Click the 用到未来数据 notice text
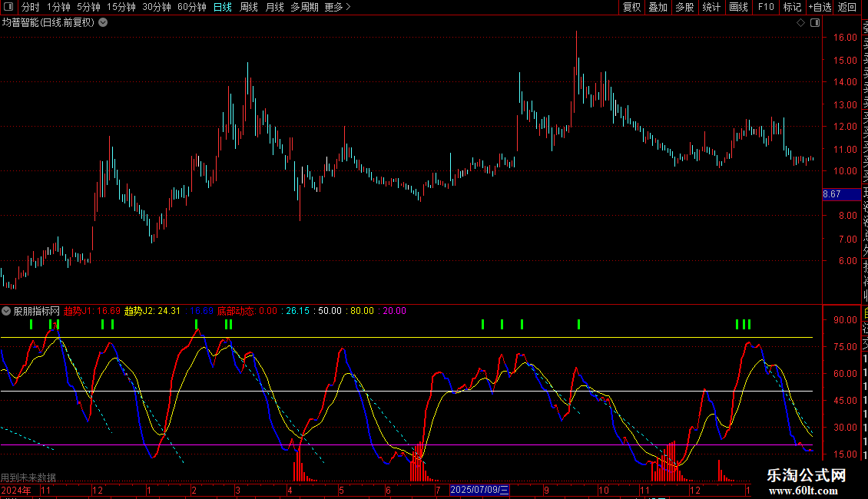868x499 pixels. pyautogui.click(x=28, y=478)
